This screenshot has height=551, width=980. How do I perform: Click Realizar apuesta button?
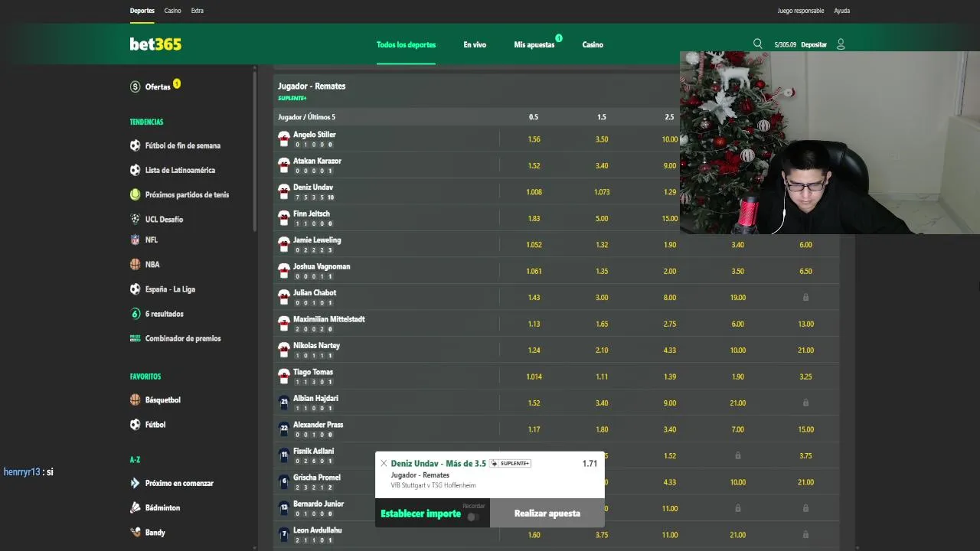click(x=547, y=514)
